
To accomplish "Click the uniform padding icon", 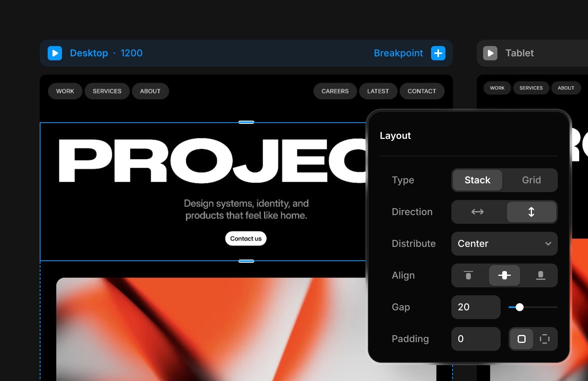I will click(x=522, y=339).
